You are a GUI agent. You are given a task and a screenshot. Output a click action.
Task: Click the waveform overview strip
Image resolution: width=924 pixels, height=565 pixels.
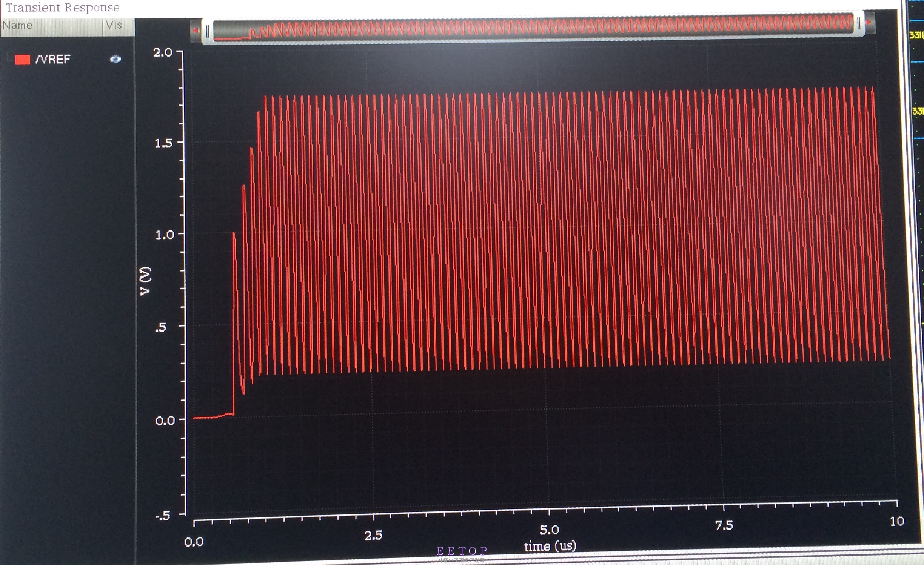[x=533, y=28]
